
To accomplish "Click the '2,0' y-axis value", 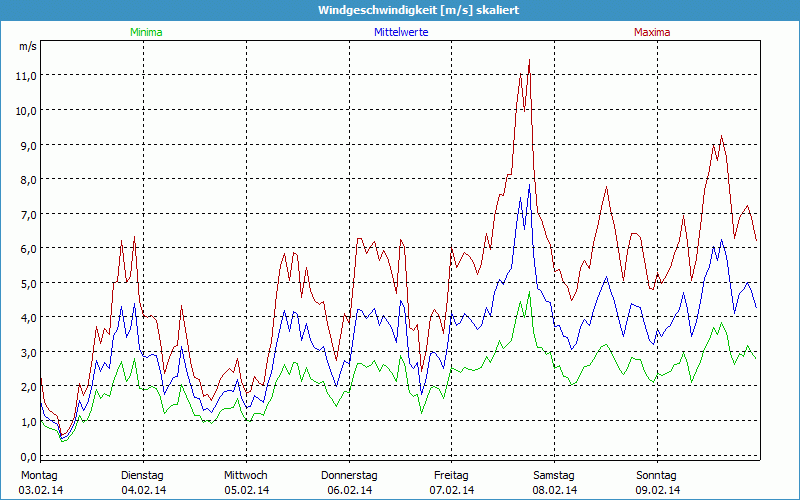I will (x=29, y=387).
